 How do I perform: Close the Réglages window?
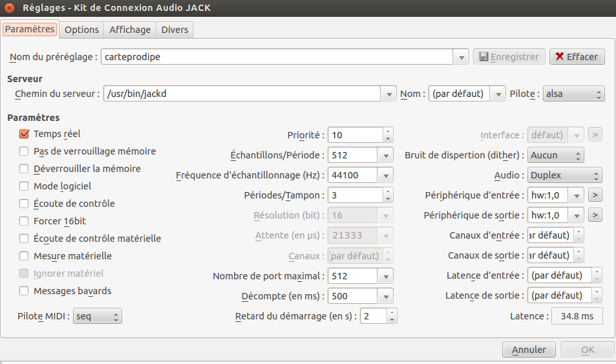point(9,8)
